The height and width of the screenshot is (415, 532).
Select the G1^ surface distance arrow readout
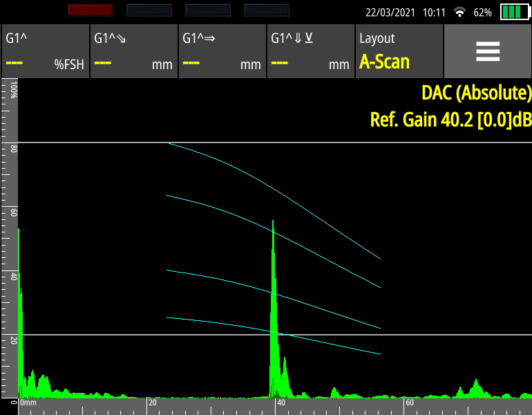(222, 52)
